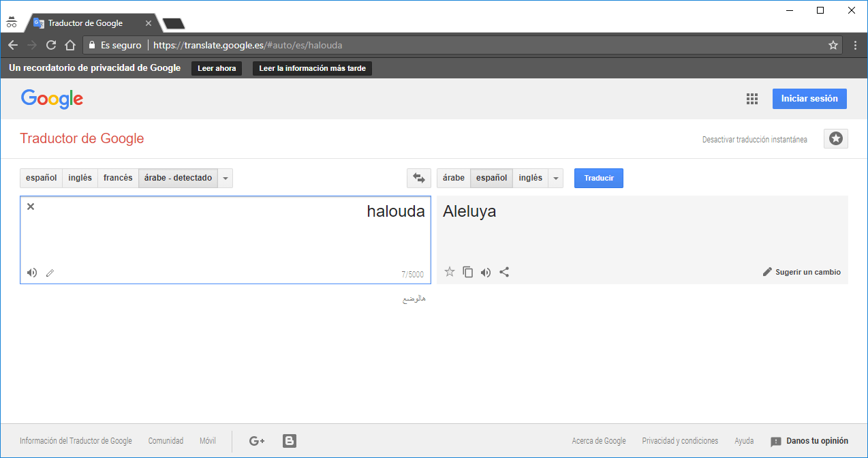Image resolution: width=868 pixels, height=458 pixels.
Task: Close the Traductor de Google tab
Action: coord(149,23)
